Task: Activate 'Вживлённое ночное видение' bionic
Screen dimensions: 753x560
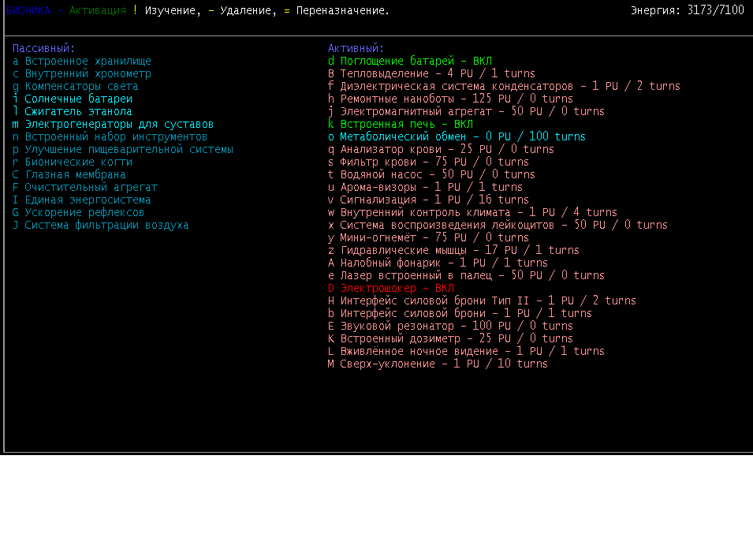Action: point(466,351)
